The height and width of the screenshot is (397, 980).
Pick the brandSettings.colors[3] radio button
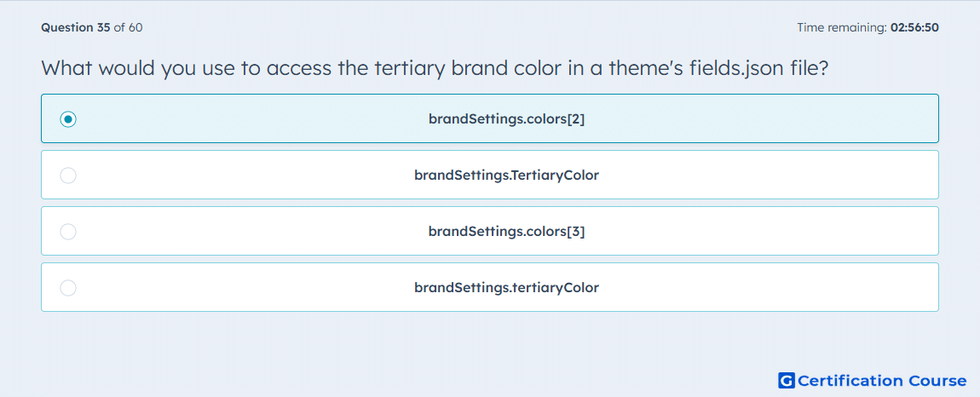(x=68, y=232)
